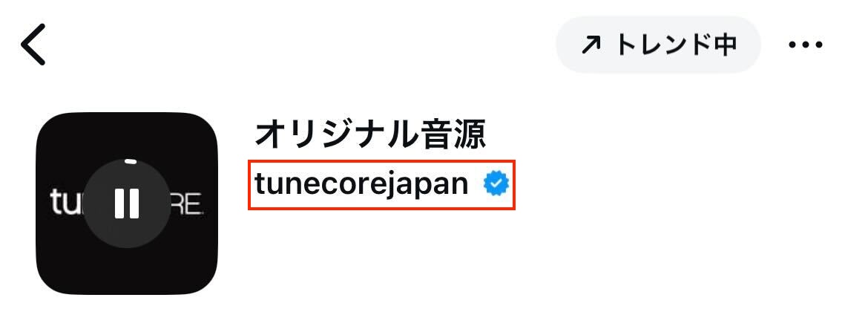The width and height of the screenshot is (868, 312).
Task: Go back using the left chevron arrow
Action: (x=33, y=45)
